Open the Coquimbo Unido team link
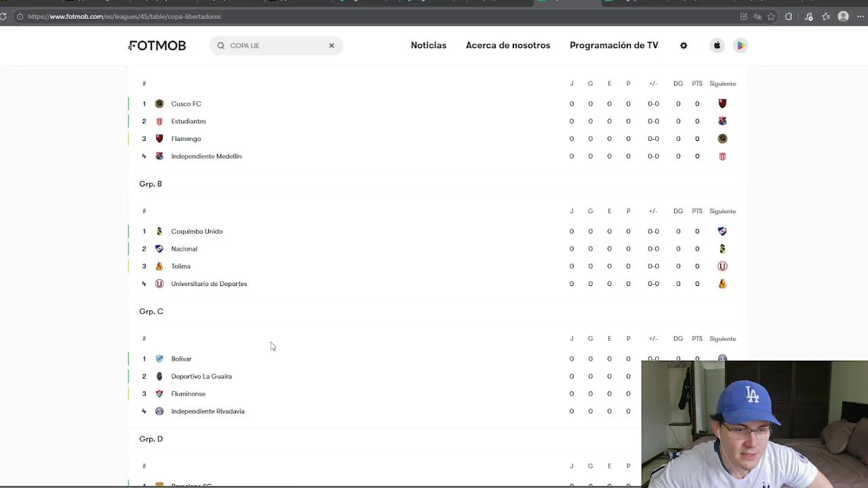 (x=197, y=231)
